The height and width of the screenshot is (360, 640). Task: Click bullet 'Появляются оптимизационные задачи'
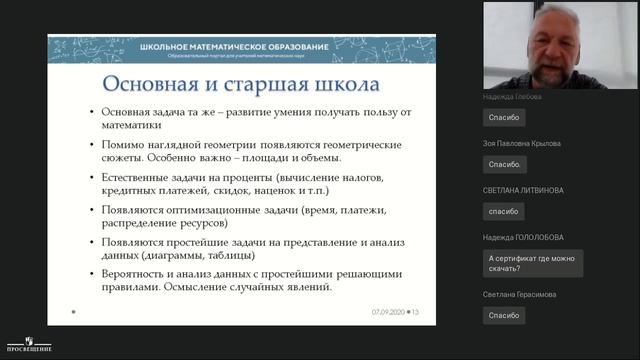coord(244,216)
